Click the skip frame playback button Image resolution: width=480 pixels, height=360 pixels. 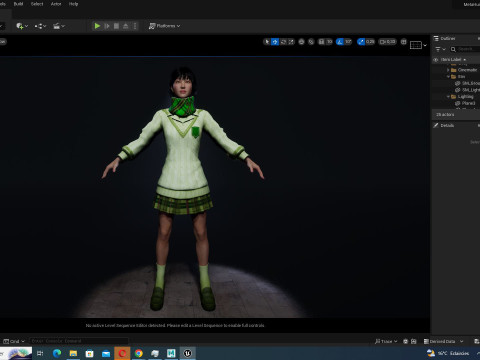107,26
